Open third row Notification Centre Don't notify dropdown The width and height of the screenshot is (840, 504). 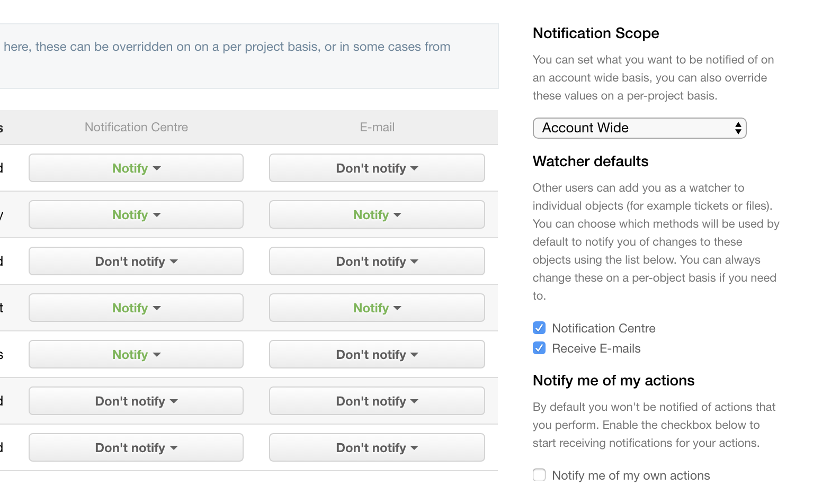click(136, 262)
